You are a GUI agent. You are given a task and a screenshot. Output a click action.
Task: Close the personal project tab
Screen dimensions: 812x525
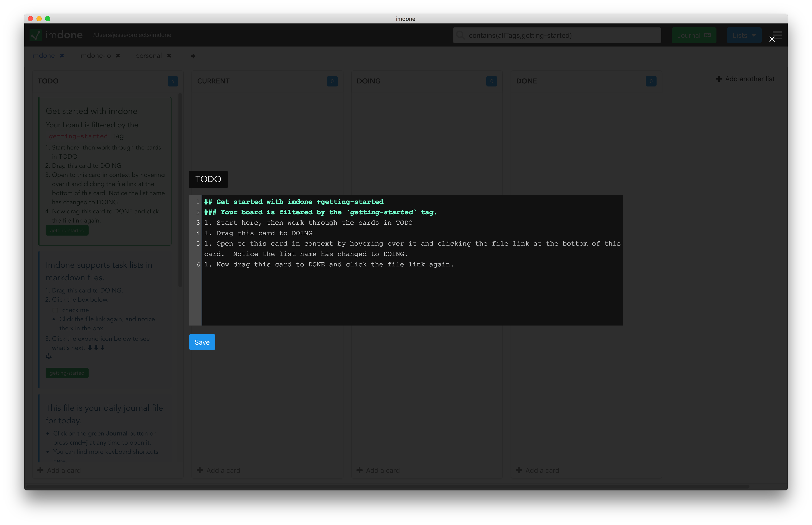pyautogui.click(x=169, y=56)
